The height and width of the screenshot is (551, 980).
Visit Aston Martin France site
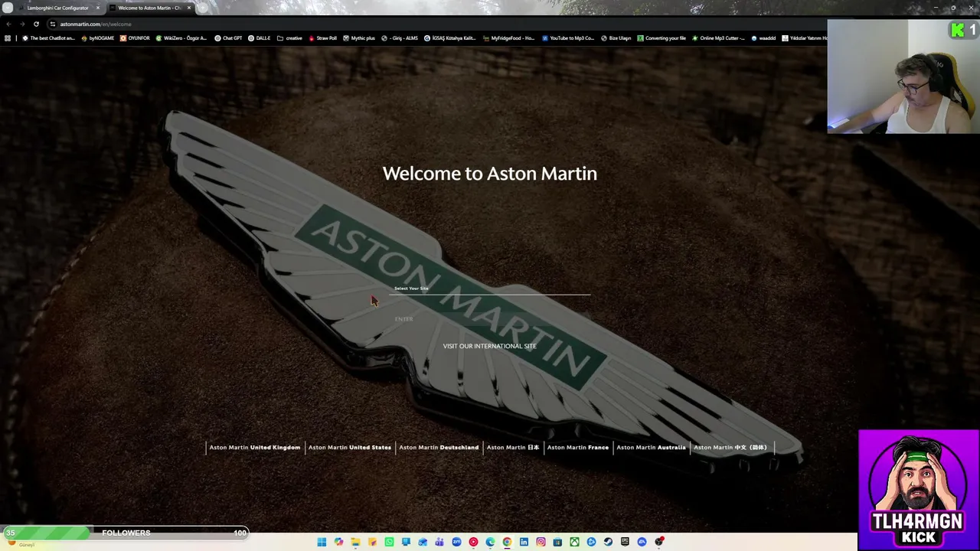click(578, 448)
